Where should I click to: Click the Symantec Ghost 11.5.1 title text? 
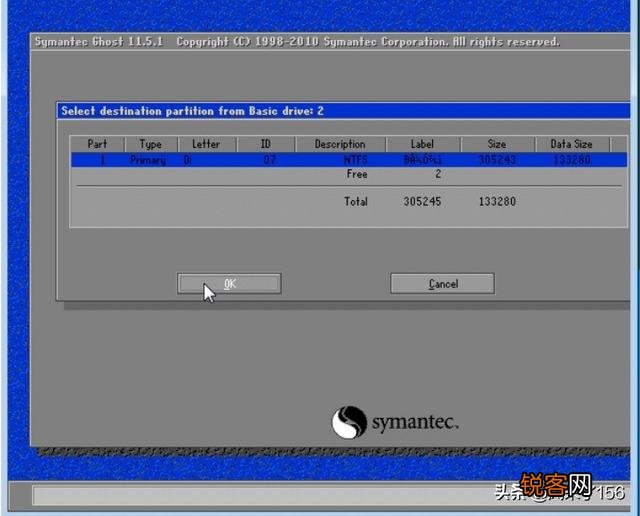[x=99, y=42]
